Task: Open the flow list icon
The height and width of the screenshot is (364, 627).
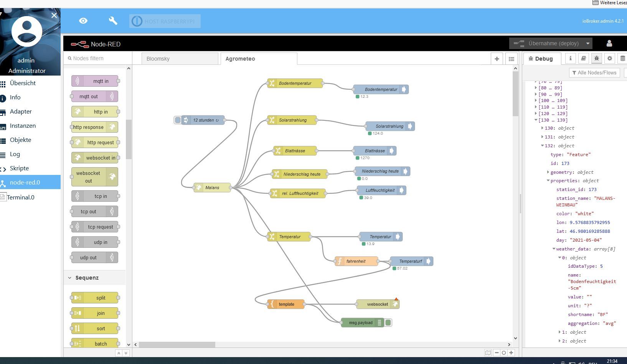Action: pos(511,59)
